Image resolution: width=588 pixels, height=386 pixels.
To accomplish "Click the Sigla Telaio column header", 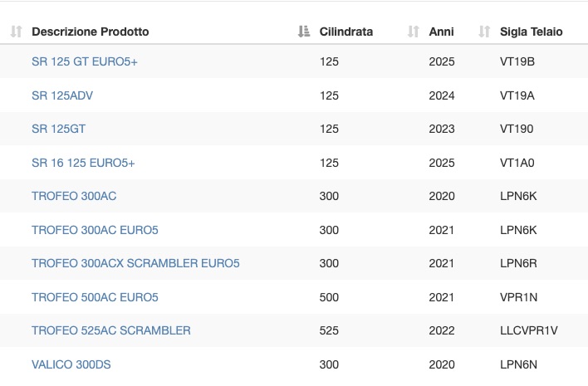I will click(531, 32).
